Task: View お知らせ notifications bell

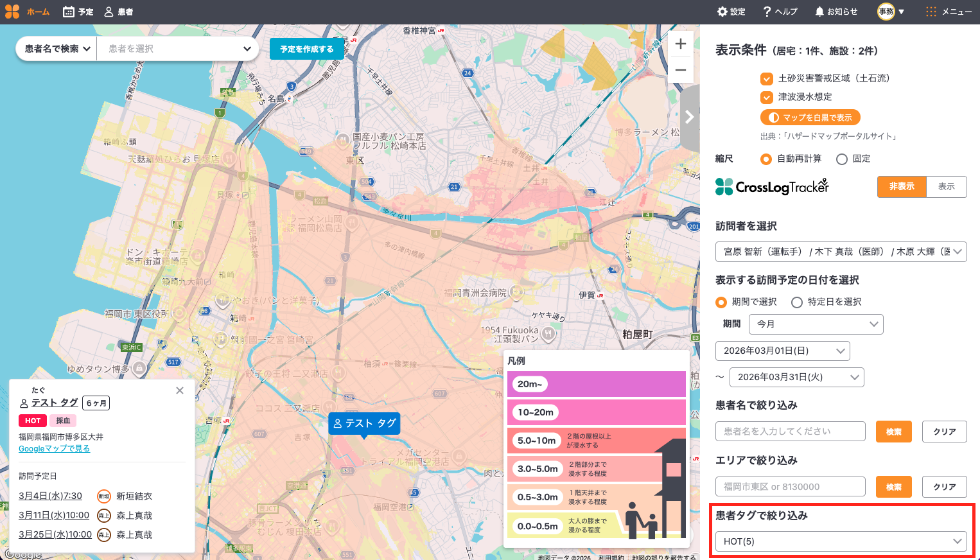Action: click(836, 12)
